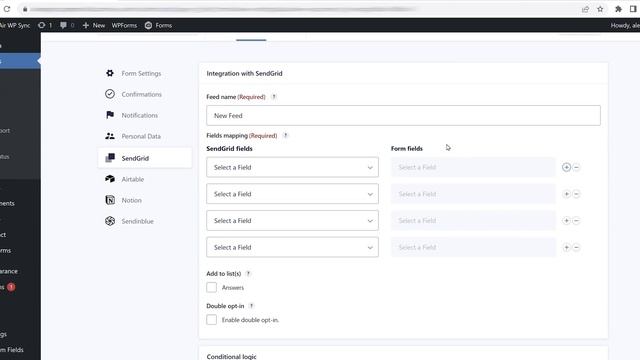The image size is (640, 360).
Task: Click minus icon on second mapping row
Action: point(576,194)
